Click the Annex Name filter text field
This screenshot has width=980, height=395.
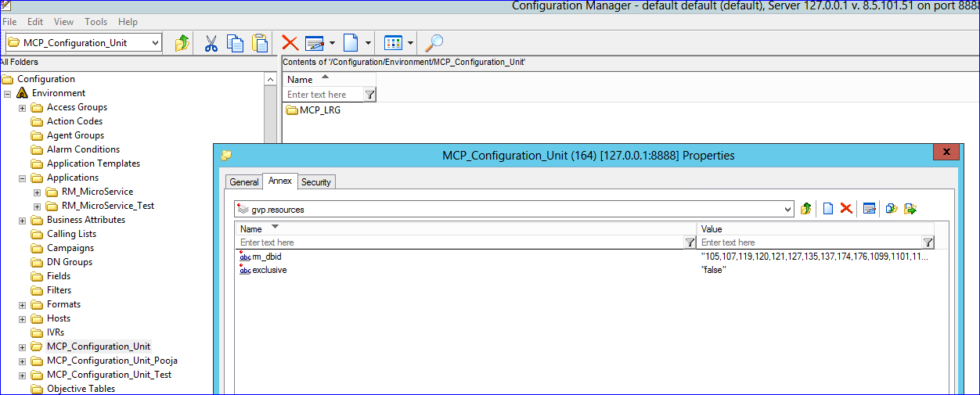pos(460,242)
